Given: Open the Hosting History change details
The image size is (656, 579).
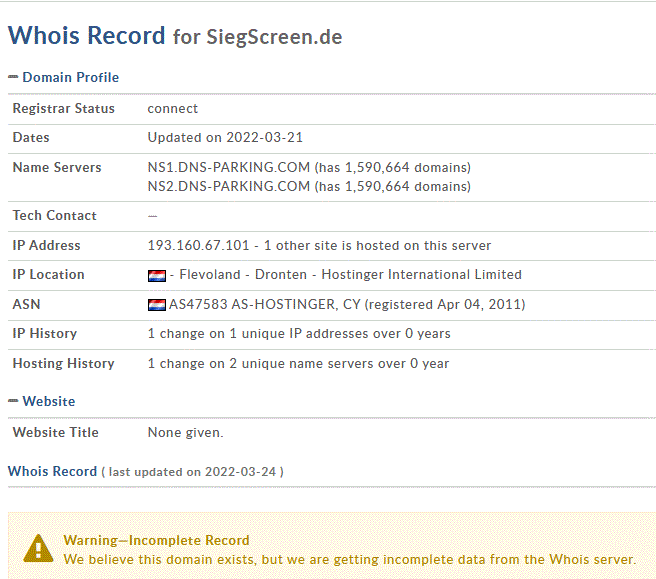Looking at the screenshot, I should tap(298, 363).
